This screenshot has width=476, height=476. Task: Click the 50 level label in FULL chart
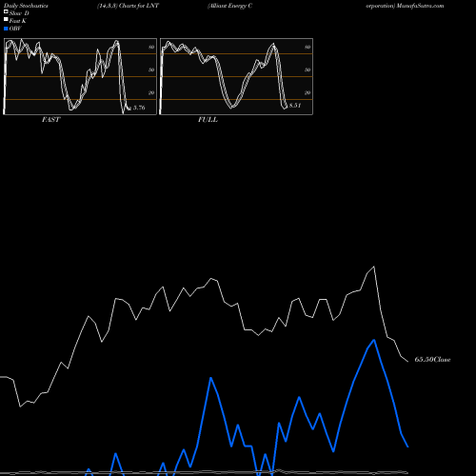click(307, 69)
